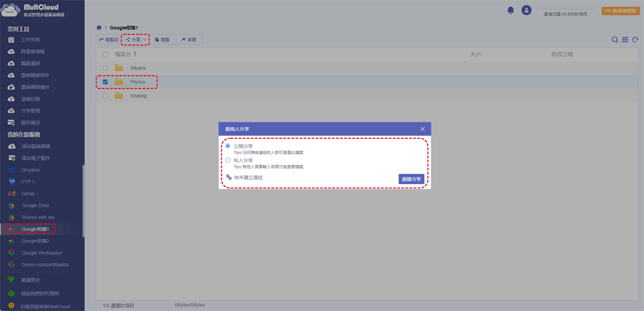This screenshot has width=644, height=311.
Task: Open the user account avatar menu
Action: [526, 10]
